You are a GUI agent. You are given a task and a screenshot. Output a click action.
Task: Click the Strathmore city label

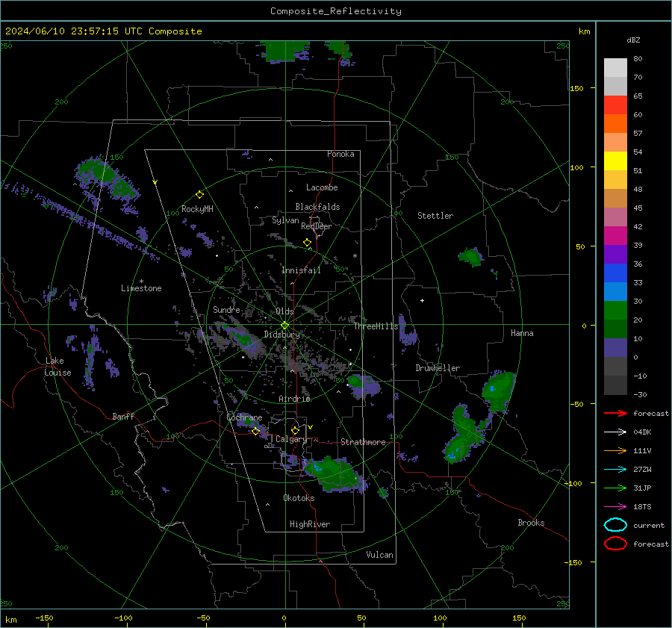pyautogui.click(x=363, y=442)
